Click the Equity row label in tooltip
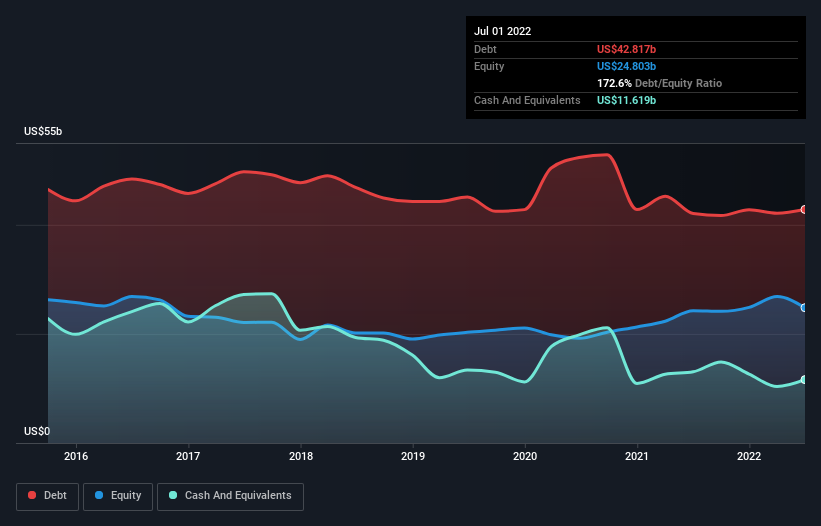821x526 pixels. pyautogui.click(x=489, y=66)
